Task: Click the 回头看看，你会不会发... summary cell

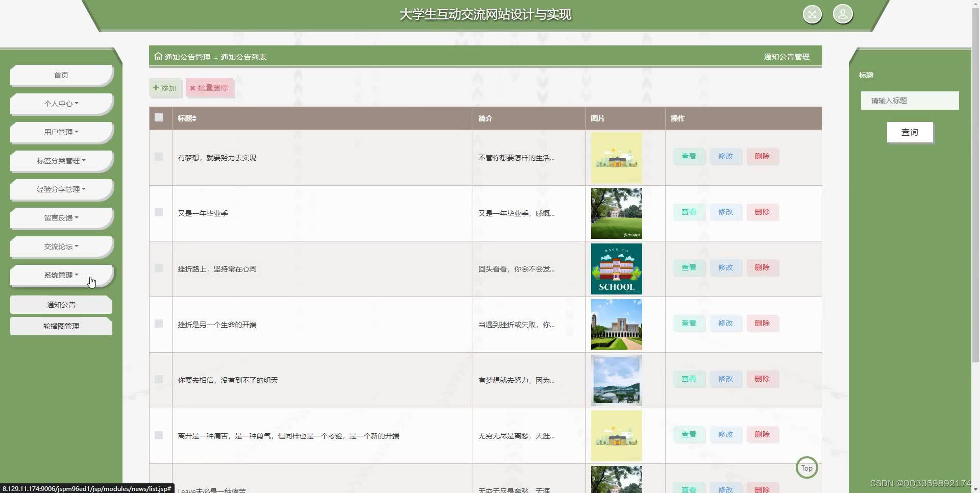Action: coord(529,269)
